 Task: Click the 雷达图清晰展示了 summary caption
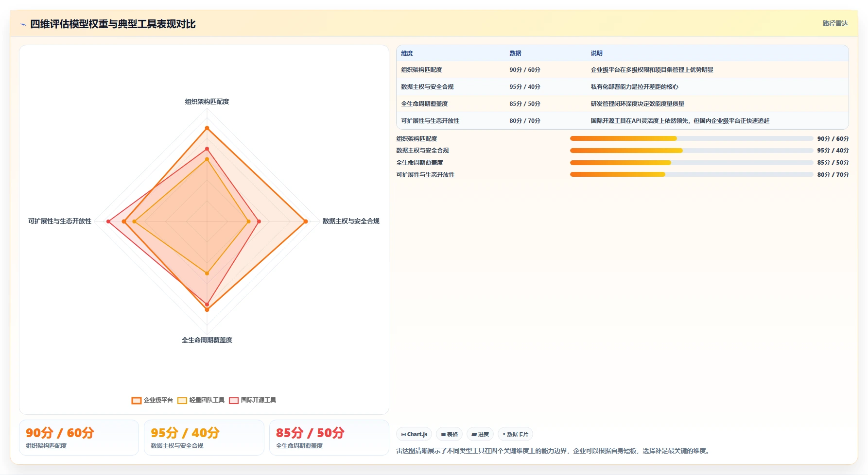click(554, 451)
